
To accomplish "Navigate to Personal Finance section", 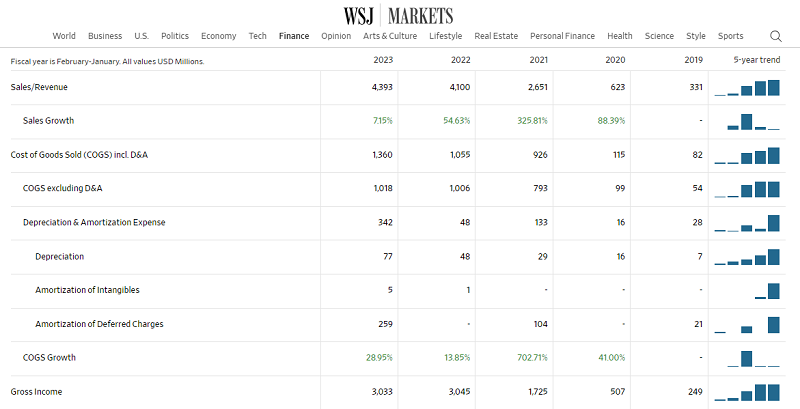I will (x=562, y=36).
